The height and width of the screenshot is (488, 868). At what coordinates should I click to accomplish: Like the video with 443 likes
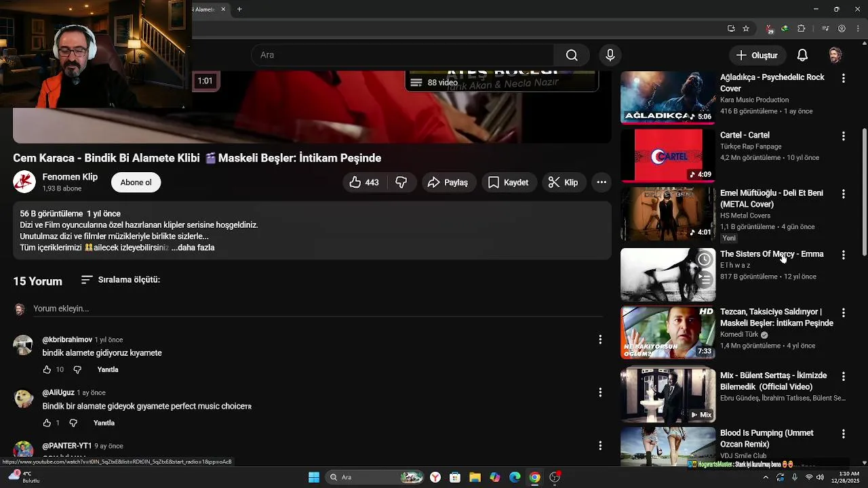click(364, 182)
